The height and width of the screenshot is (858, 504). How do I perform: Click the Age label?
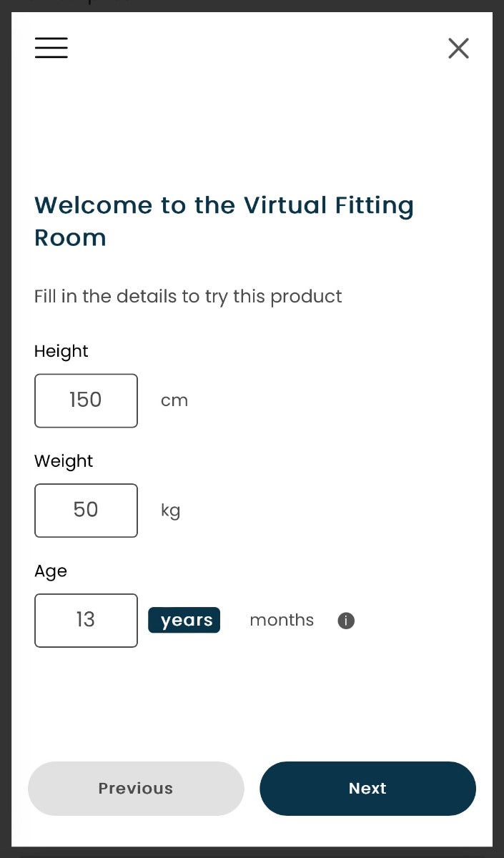click(51, 571)
